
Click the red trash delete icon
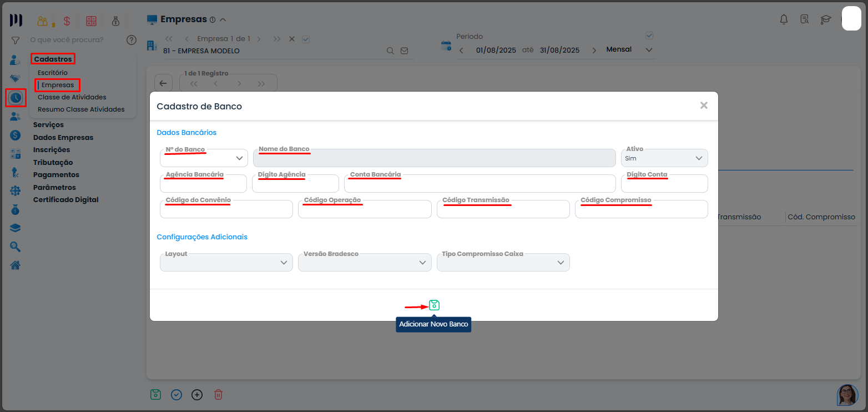pyautogui.click(x=219, y=395)
